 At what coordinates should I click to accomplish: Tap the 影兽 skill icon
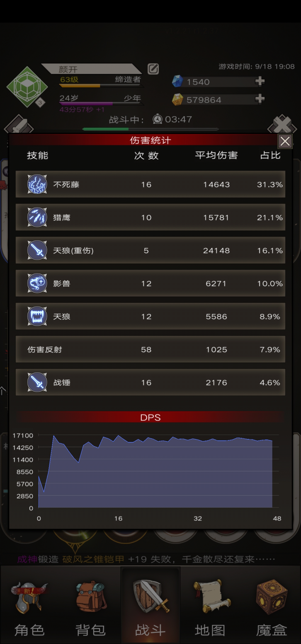(37, 283)
